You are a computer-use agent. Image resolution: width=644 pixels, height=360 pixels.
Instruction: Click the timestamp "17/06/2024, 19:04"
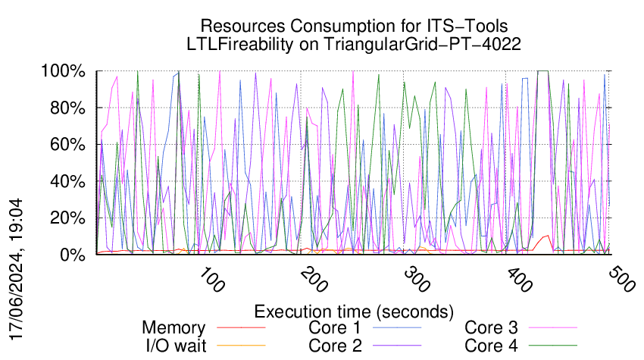coord(16,269)
